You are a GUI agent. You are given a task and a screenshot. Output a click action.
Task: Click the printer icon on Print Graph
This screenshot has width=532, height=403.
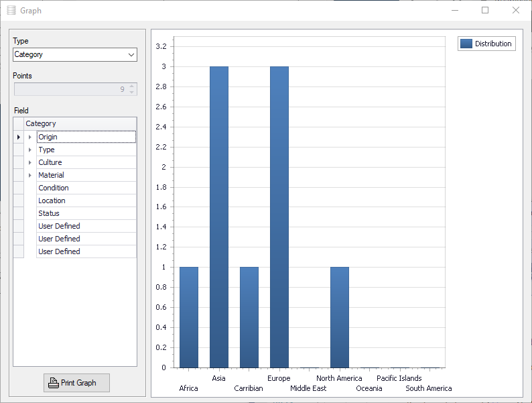pos(54,383)
